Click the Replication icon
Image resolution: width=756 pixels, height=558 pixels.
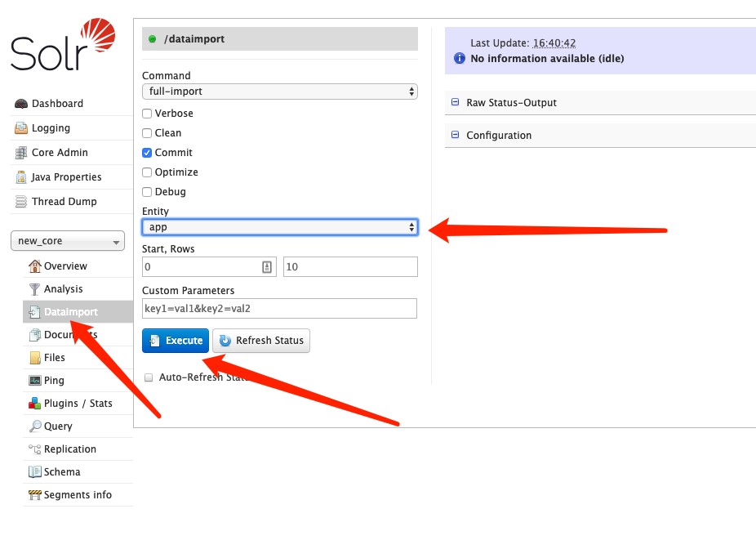click(35, 449)
